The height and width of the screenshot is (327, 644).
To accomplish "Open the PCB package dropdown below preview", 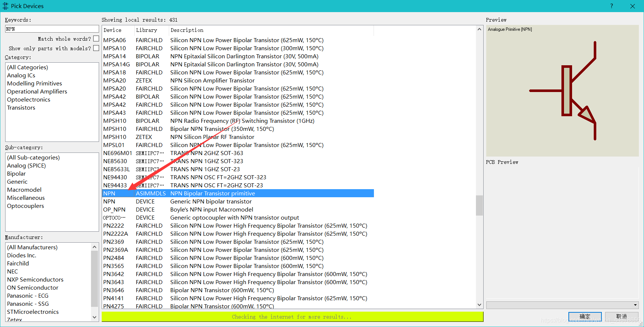I will (x=562, y=305).
